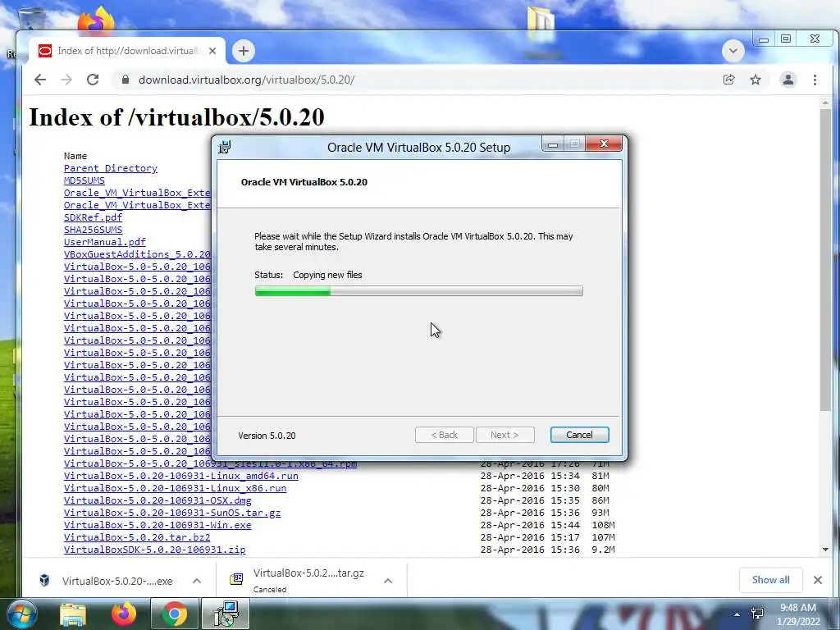Image resolution: width=840 pixels, height=630 pixels.
Task: Show hidden system tray icons
Action: coord(737,614)
